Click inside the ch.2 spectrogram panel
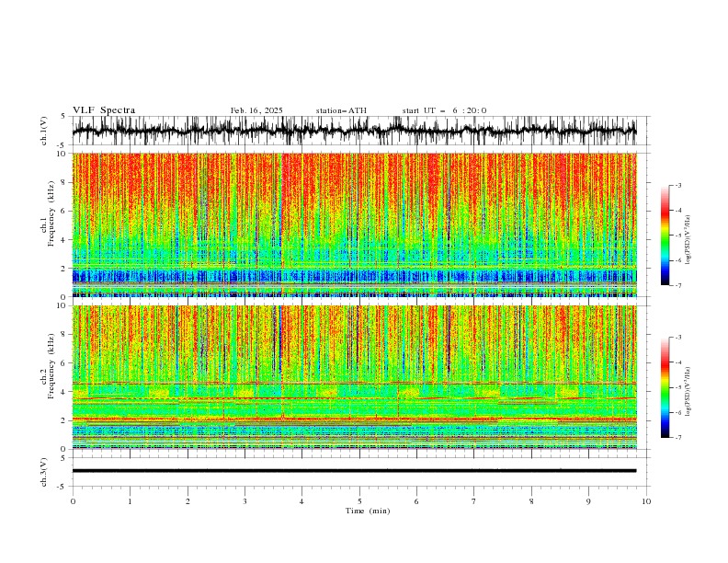The height and width of the screenshot is (563, 728). tap(354, 377)
